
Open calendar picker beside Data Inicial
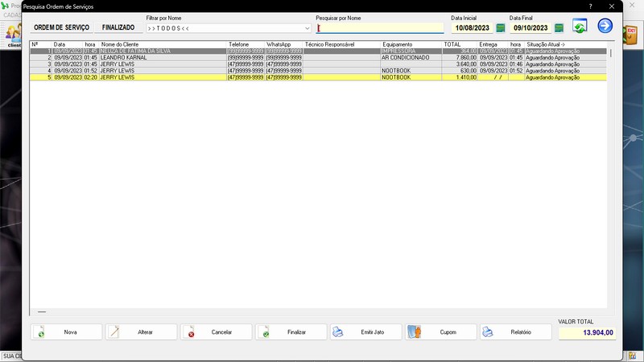pos(500,28)
